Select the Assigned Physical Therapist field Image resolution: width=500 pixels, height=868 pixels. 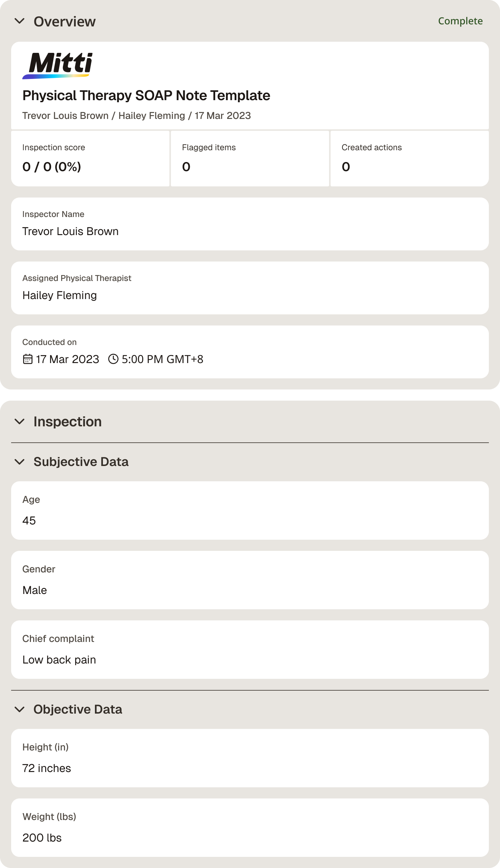250,288
